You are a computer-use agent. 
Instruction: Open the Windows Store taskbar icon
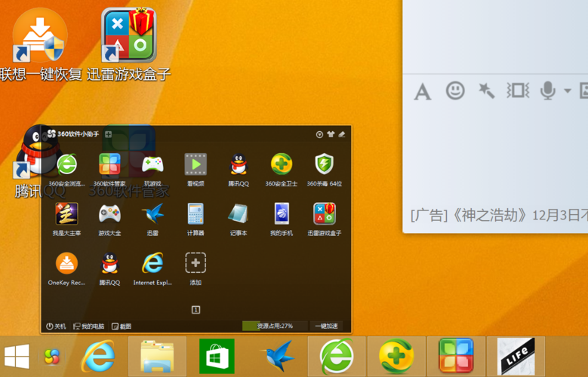[217, 357]
